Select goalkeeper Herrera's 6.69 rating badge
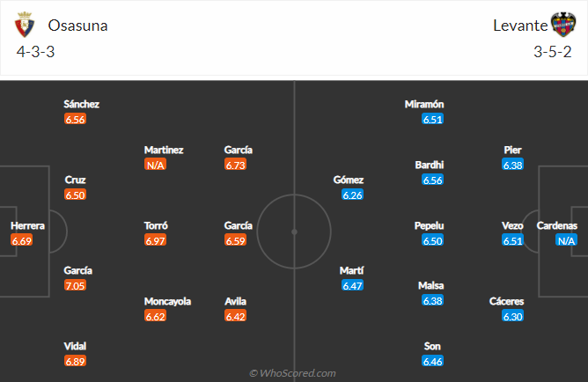The image size is (588, 382). [22, 240]
